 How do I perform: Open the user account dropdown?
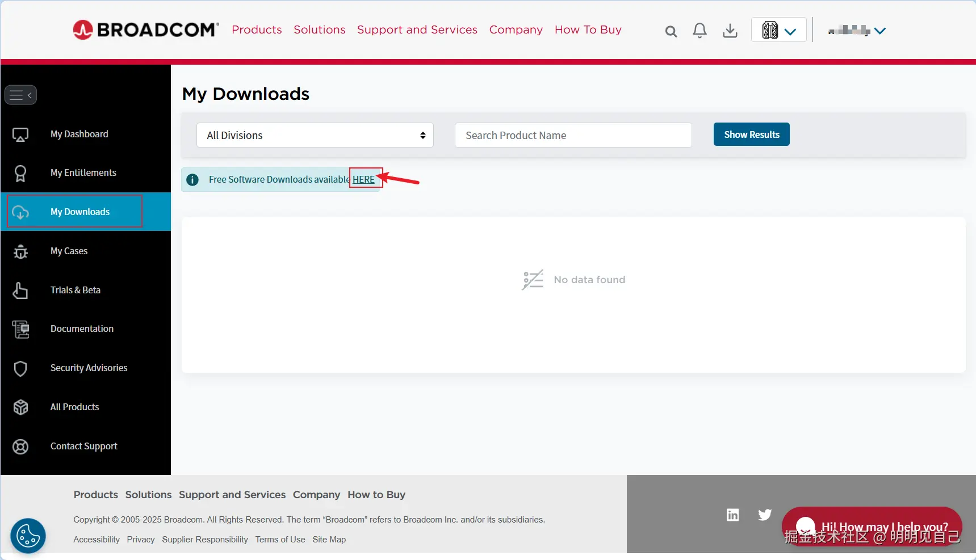[x=857, y=31]
